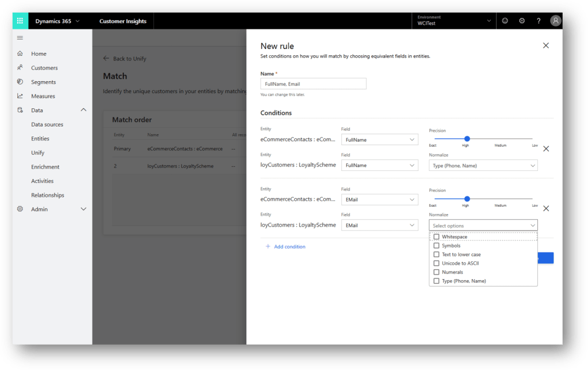Collapse the Data section in sidebar
The image size is (588, 370).
tap(83, 110)
